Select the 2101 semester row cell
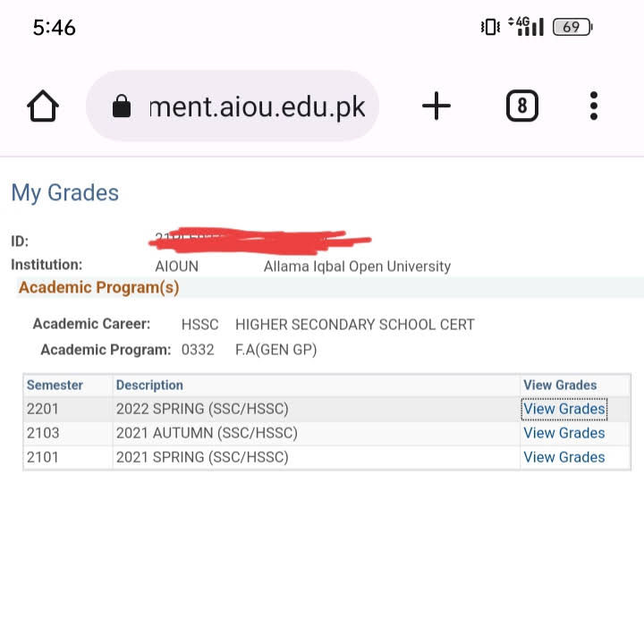 (x=42, y=457)
